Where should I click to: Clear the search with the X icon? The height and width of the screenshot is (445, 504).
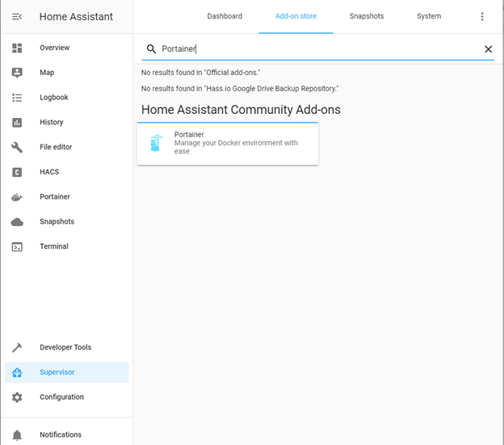click(x=488, y=49)
